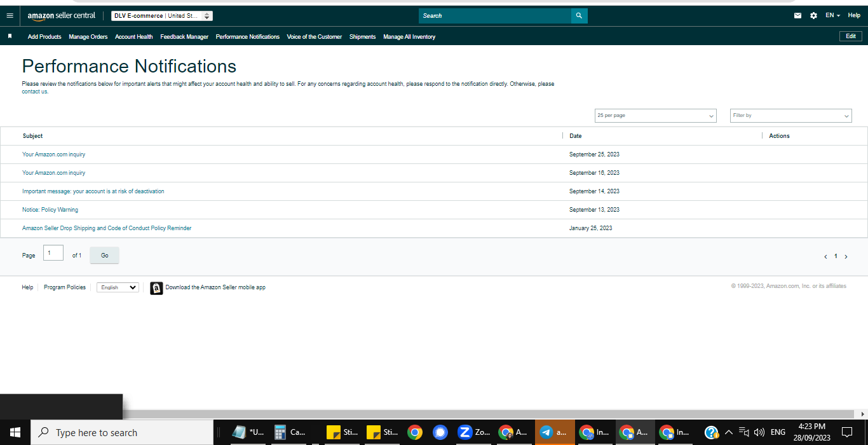Open the Notepad taskbar item
Image resolution: width=868 pixels, height=445 pixels.
[x=248, y=432]
